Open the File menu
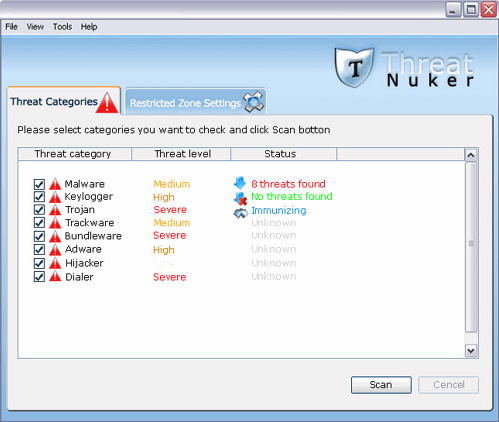 pyautogui.click(x=11, y=27)
